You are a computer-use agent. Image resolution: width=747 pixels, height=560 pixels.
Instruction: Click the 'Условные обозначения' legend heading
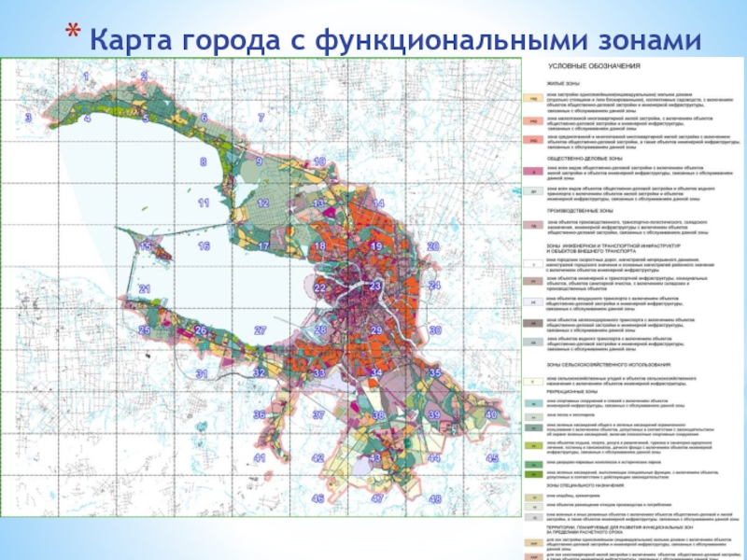[594, 66]
